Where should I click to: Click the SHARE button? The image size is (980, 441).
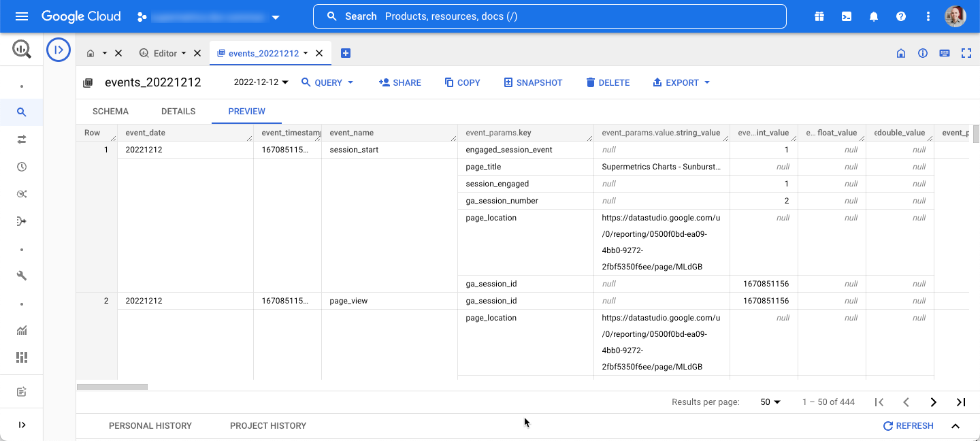[399, 82]
